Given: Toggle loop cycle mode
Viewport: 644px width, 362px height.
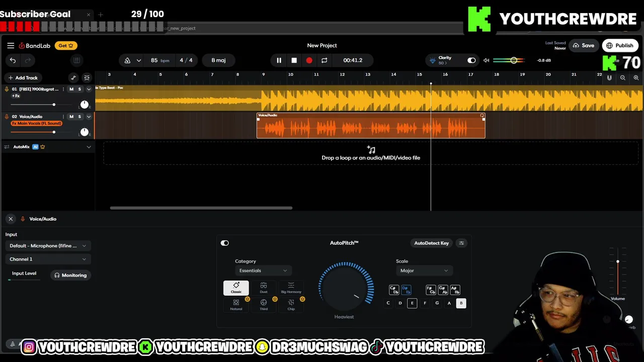Looking at the screenshot, I should click(324, 60).
